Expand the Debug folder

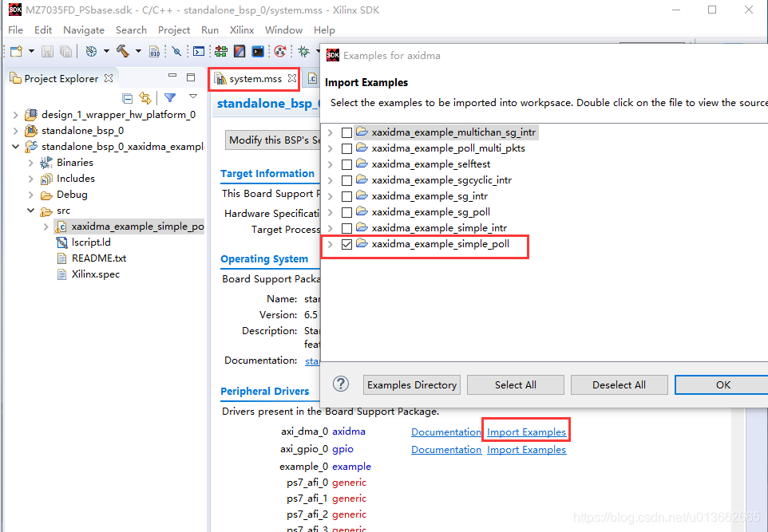coord(31,195)
